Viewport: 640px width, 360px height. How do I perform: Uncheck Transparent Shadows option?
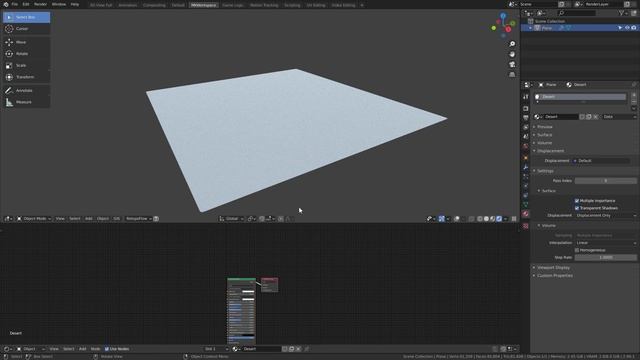(577, 208)
